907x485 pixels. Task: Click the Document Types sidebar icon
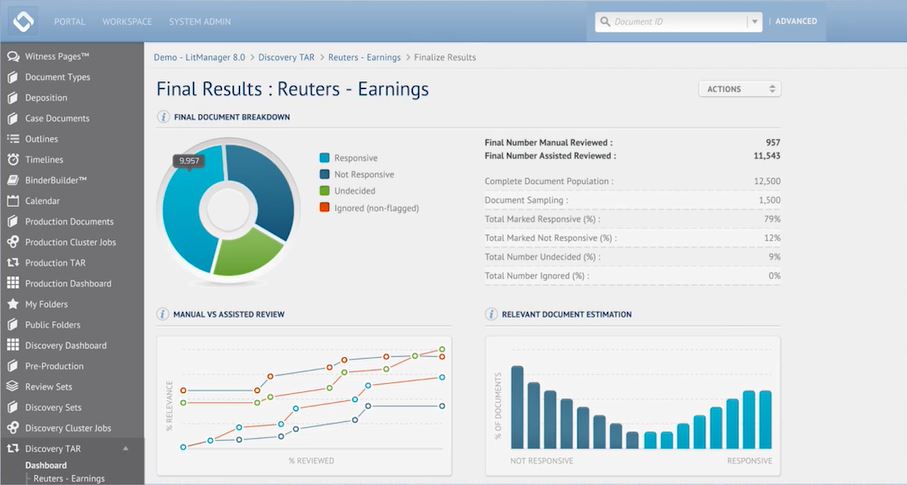click(x=13, y=77)
